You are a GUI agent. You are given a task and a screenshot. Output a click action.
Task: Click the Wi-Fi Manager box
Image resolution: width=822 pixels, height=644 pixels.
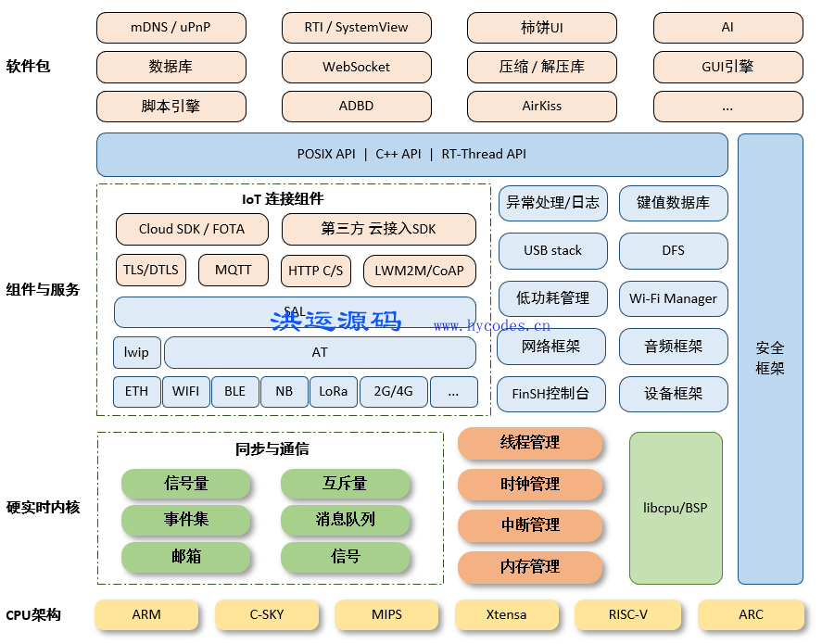[673, 298]
